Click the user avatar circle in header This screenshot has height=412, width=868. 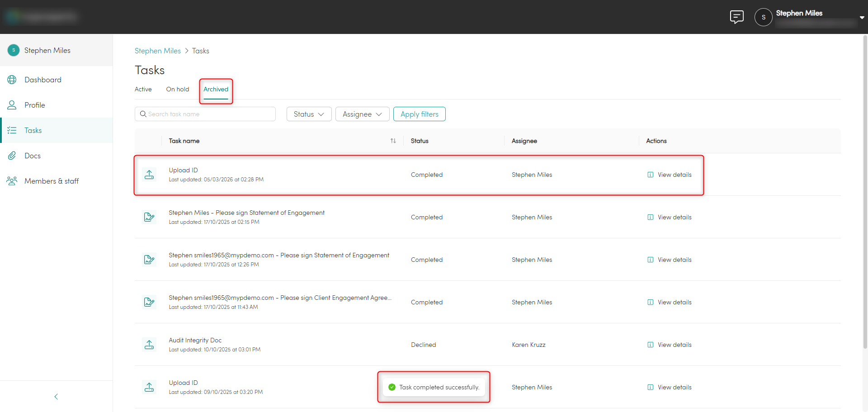click(x=763, y=17)
